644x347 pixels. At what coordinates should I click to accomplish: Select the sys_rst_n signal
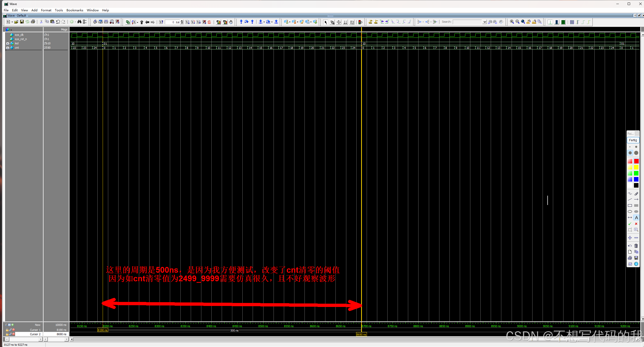click(21, 39)
